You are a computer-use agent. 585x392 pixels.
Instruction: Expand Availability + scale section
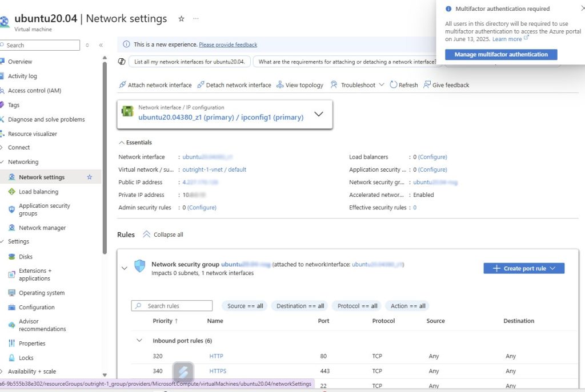[x=32, y=371]
